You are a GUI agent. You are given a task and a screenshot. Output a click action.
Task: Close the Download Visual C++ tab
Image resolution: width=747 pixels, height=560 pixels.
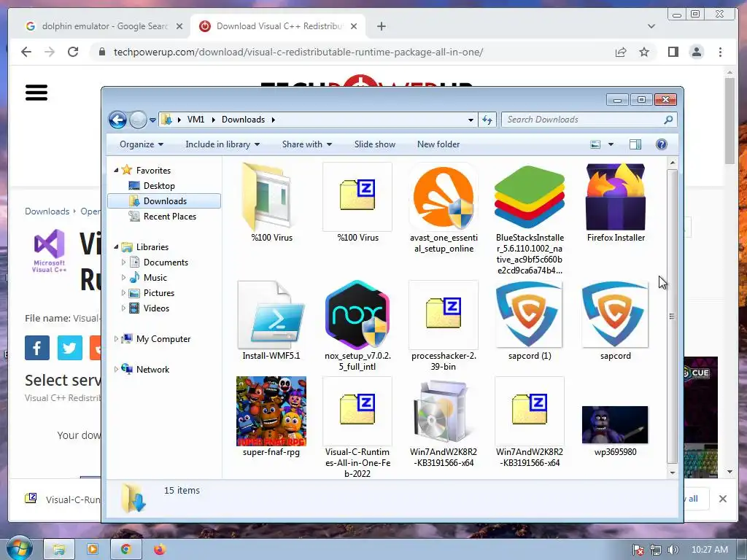tap(354, 26)
